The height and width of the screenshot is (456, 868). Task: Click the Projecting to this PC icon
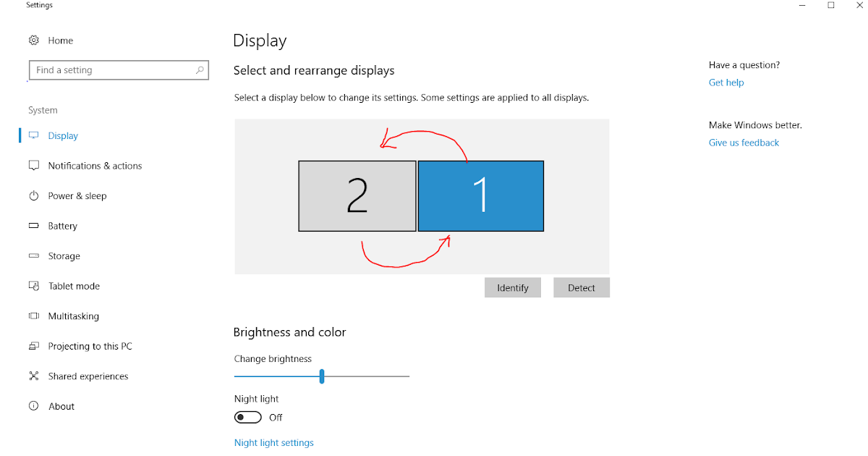33,346
